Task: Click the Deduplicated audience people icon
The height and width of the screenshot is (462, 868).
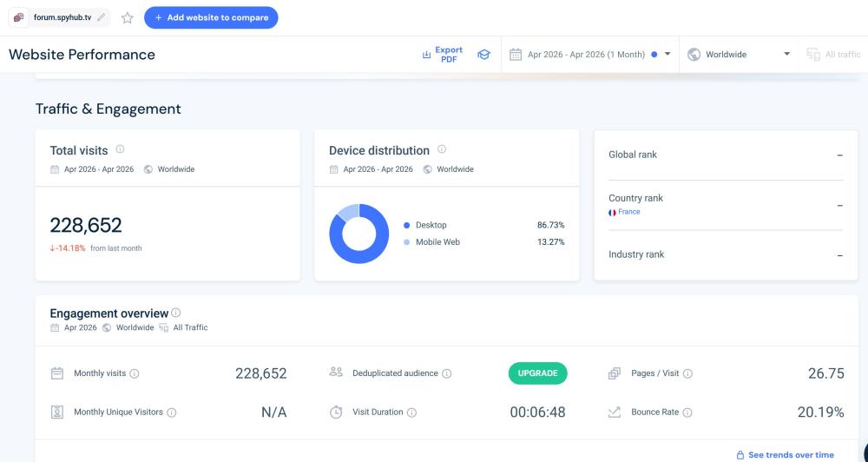Action: [x=336, y=372]
